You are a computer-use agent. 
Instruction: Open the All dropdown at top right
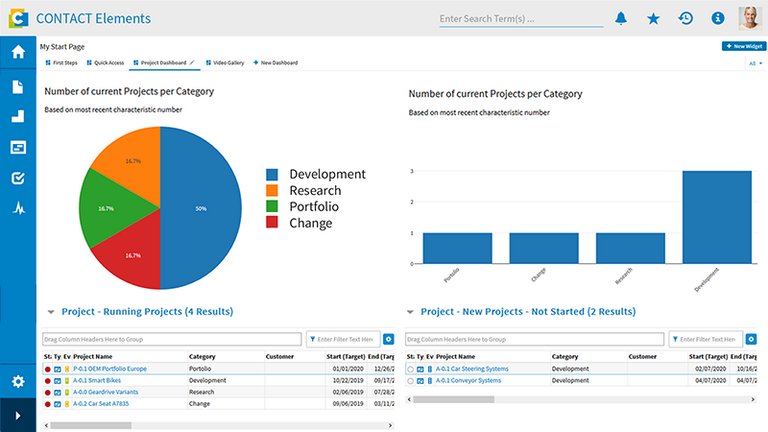755,63
